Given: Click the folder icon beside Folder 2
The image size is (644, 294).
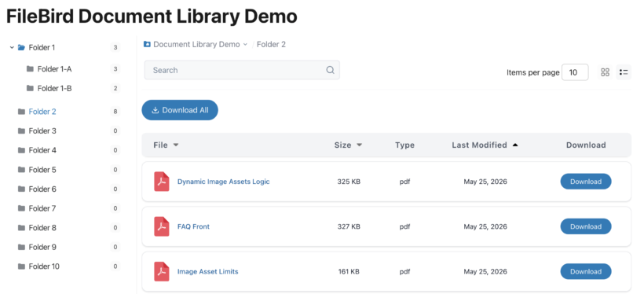Looking at the screenshot, I should [x=21, y=112].
